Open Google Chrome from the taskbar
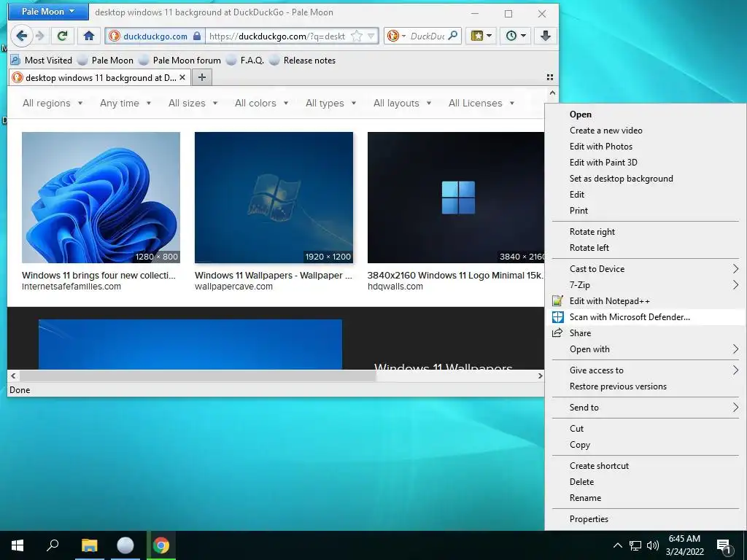This screenshot has width=747, height=560. (161, 545)
